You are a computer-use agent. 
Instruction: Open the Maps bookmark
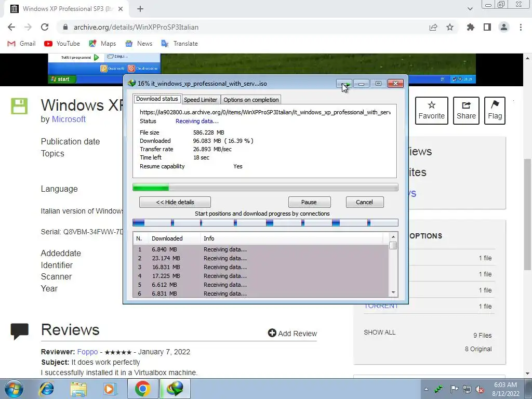click(102, 44)
